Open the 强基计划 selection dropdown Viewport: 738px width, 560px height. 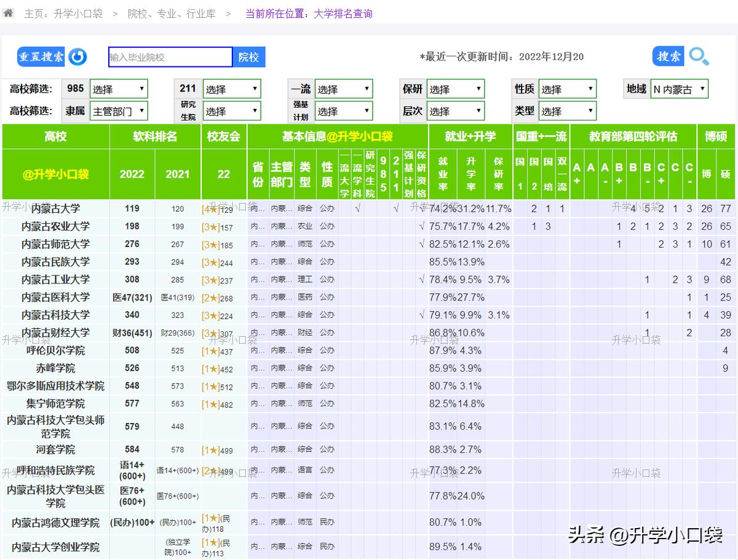(x=343, y=111)
